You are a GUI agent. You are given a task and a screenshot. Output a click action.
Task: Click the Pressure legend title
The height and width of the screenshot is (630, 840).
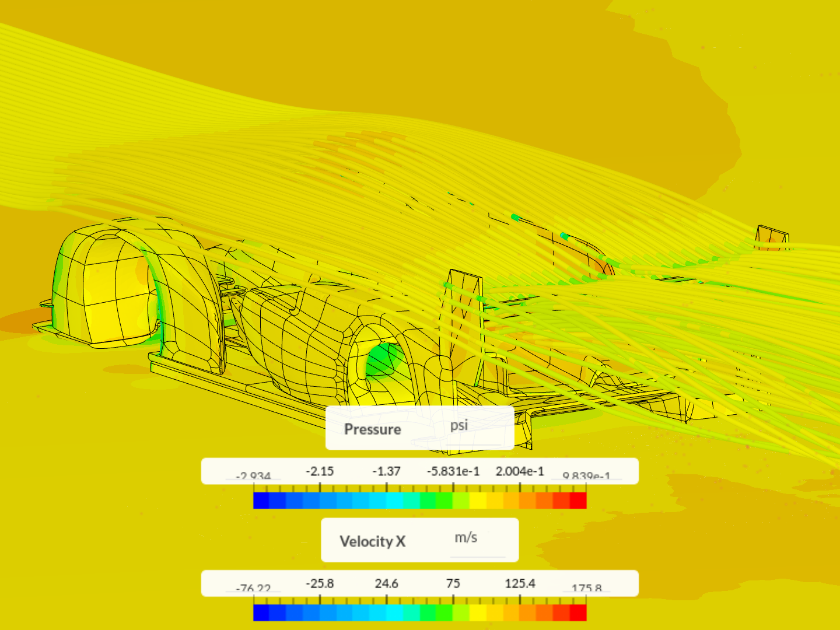tap(373, 429)
